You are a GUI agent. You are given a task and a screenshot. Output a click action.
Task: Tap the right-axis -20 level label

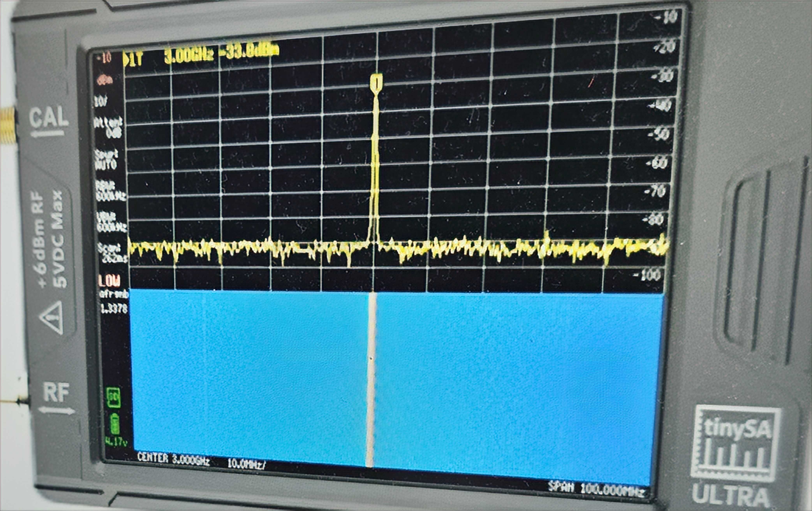664,47
